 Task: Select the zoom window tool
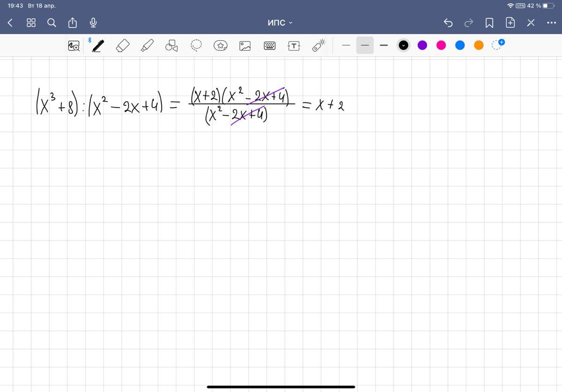(x=74, y=45)
